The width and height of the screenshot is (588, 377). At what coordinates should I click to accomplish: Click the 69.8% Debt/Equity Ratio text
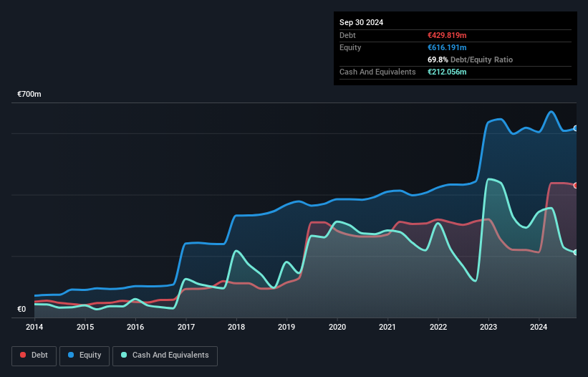tap(470, 59)
